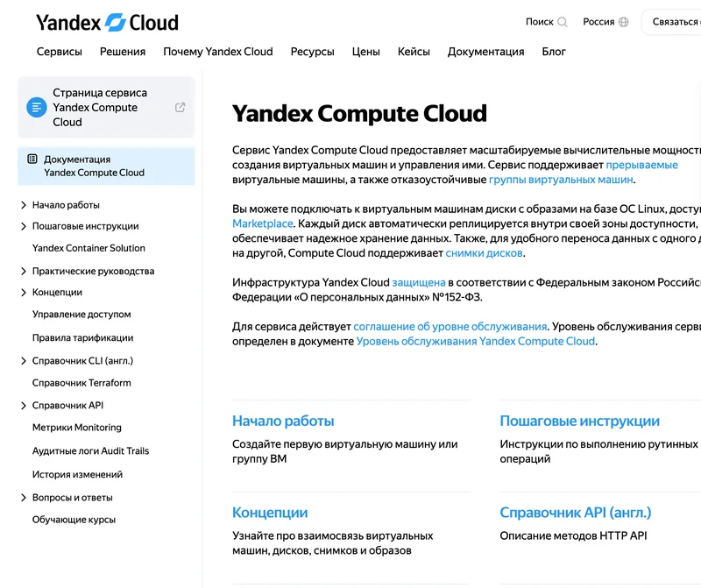The width and height of the screenshot is (701, 588).
Task: Open external link icon for service page
Action: (x=180, y=107)
